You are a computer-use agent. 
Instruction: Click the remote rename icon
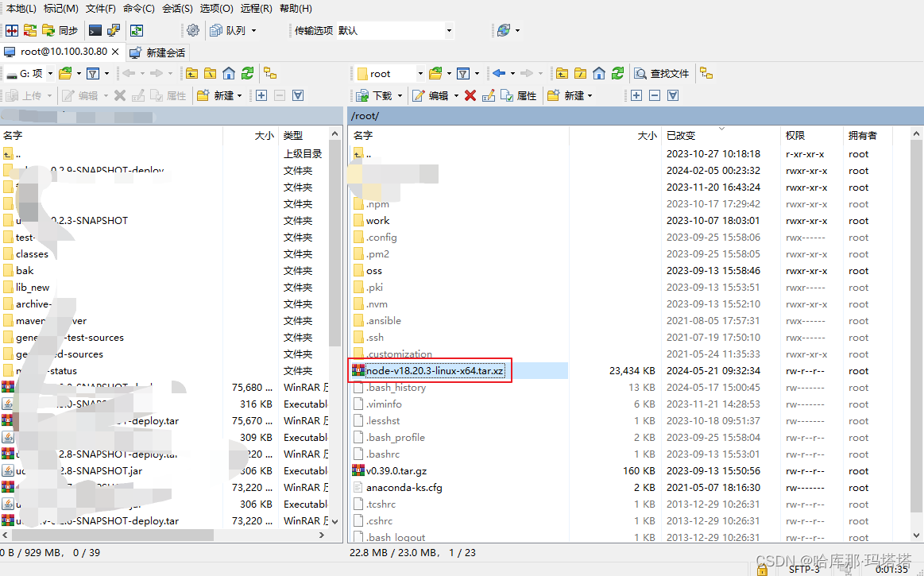pos(489,95)
